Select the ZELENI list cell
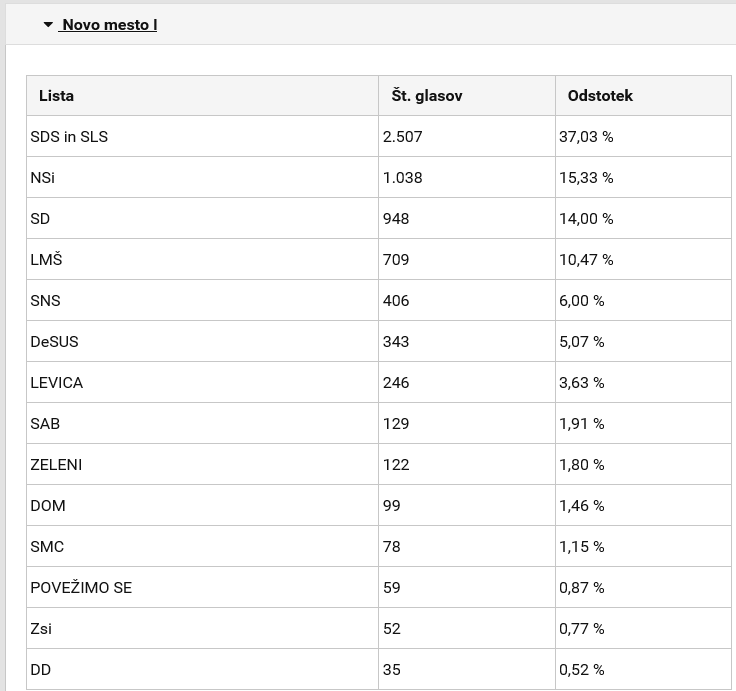Image resolution: width=736 pixels, height=691 pixels. coord(203,464)
